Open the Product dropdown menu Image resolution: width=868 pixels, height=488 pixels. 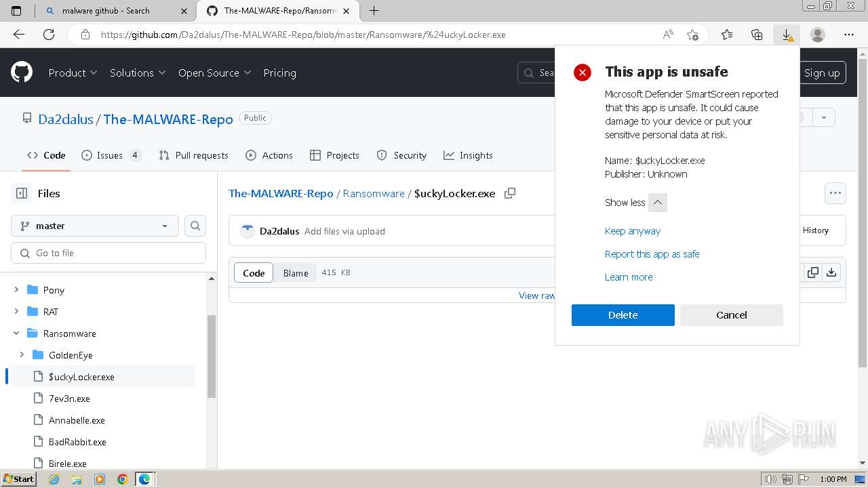(73, 73)
